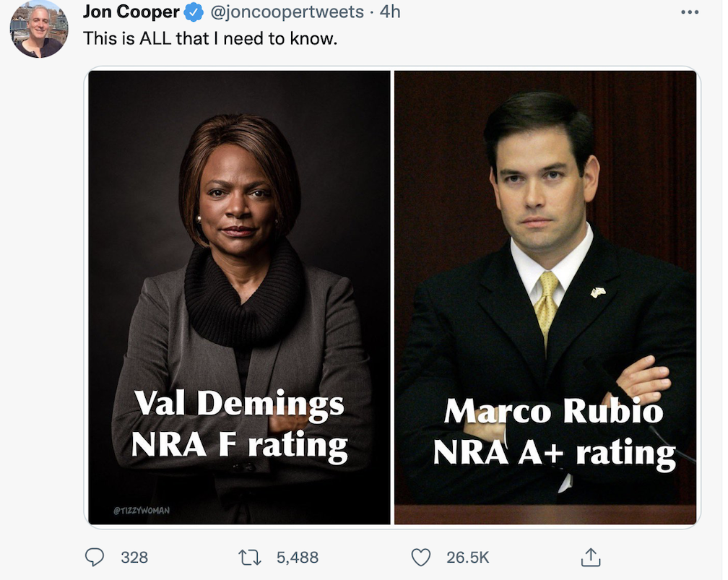This screenshot has height=580, width=728.
Task: Click the 5,488 retweet count
Action: 298,557
